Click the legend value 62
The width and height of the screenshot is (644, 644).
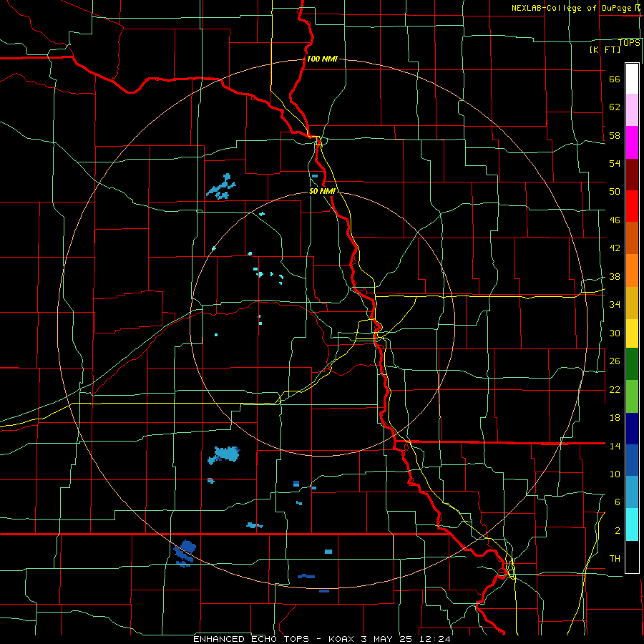click(x=615, y=107)
